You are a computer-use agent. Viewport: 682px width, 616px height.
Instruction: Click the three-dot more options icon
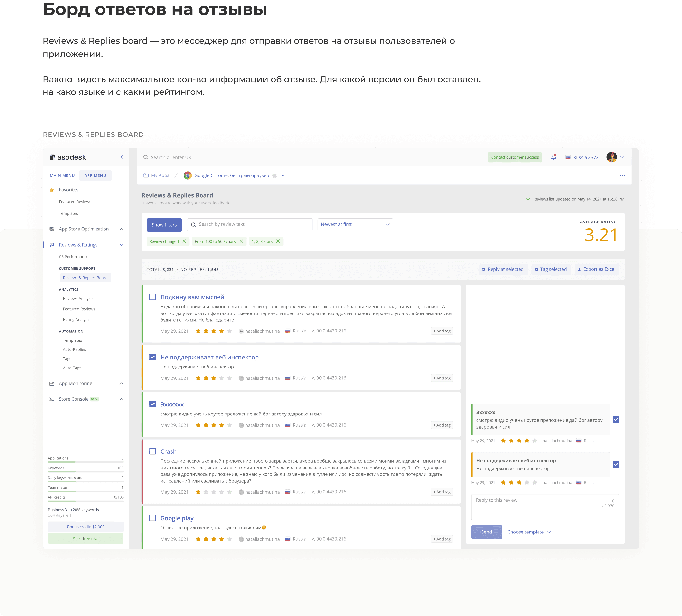tap(622, 175)
